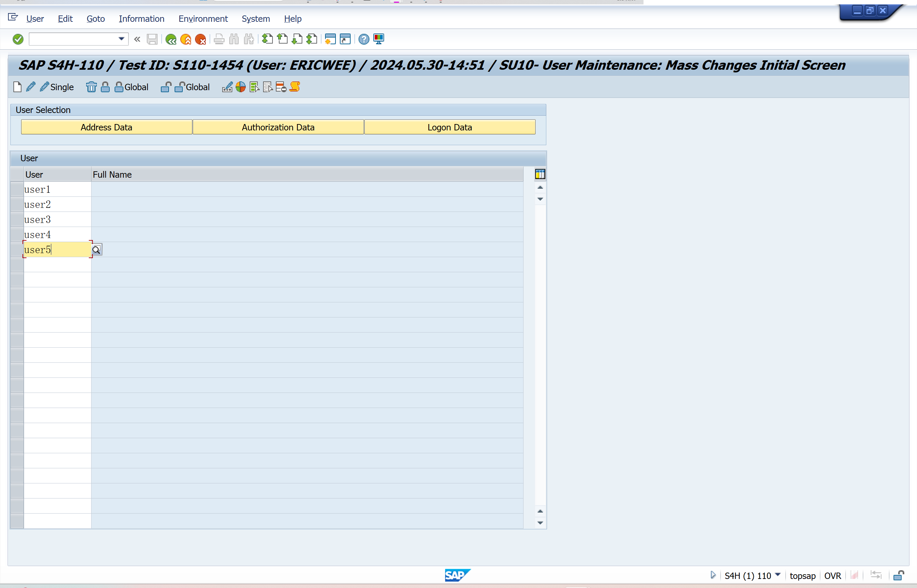Click the Customize Local Layout monitor icon
Image resolution: width=917 pixels, height=588 pixels.
click(379, 39)
